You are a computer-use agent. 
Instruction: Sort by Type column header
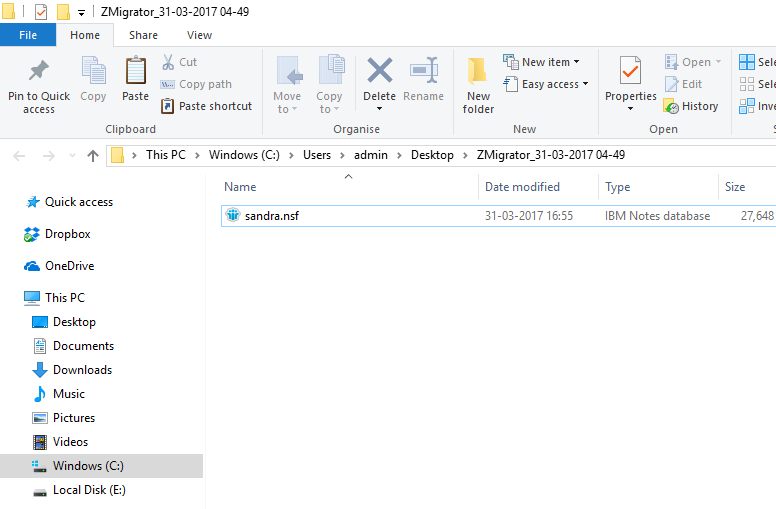pyautogui.click(x=618, y=187)
